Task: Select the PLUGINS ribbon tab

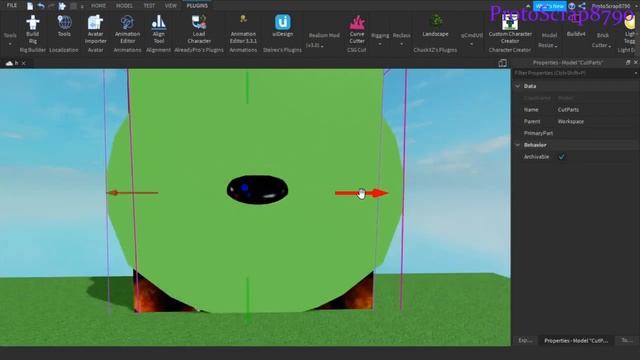Action: pyautogui.click(x=197, y=6)
